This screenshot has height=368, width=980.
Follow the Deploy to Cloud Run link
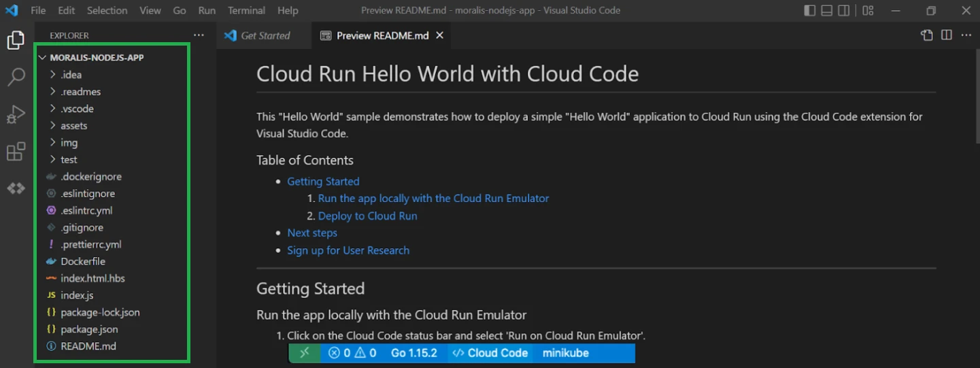tap(367, 216)
